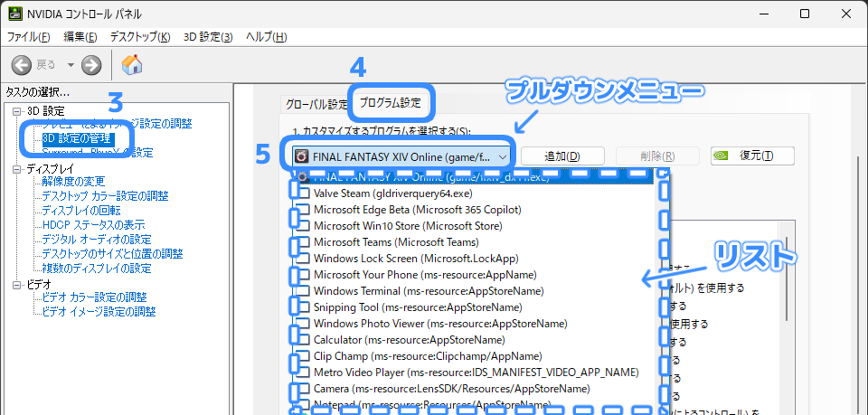868x415 pixels.
Task: Open the ファイル menu
Action: point(29,37)
